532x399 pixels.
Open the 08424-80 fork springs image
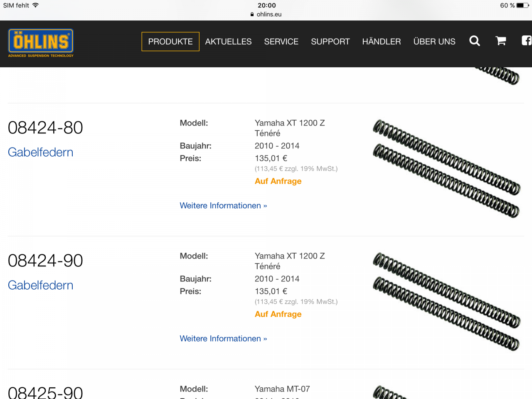446,168
